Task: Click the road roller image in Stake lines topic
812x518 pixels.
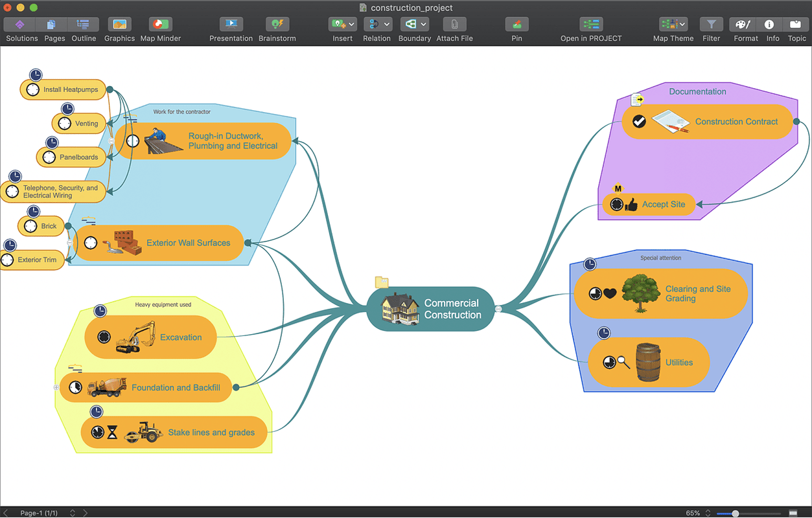Action: (143, 432)
